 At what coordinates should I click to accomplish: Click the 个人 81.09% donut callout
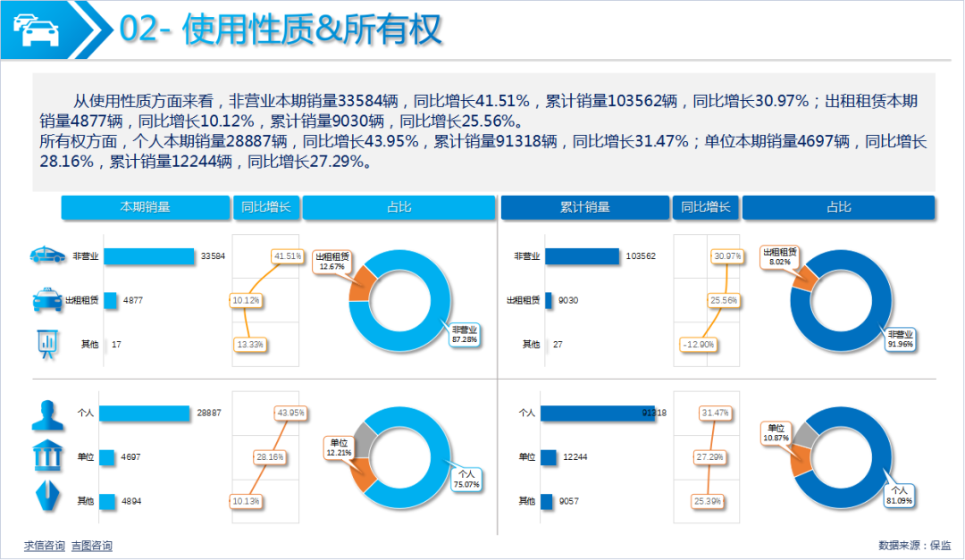coord(900,496)
